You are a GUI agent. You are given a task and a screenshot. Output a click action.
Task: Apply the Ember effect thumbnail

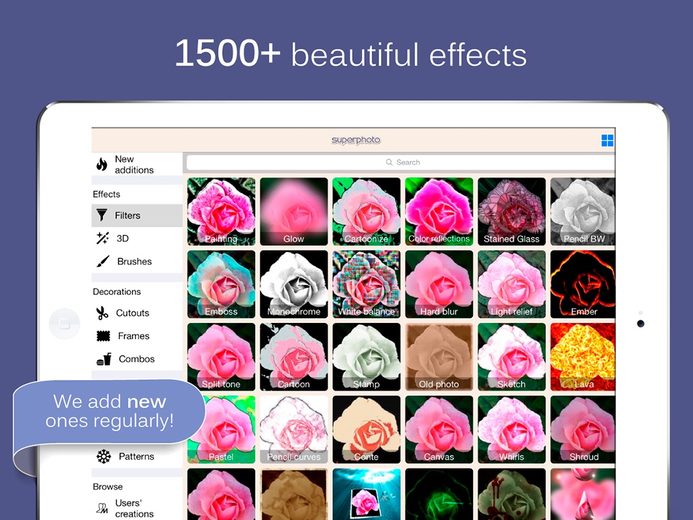click(x=583, y=284)
